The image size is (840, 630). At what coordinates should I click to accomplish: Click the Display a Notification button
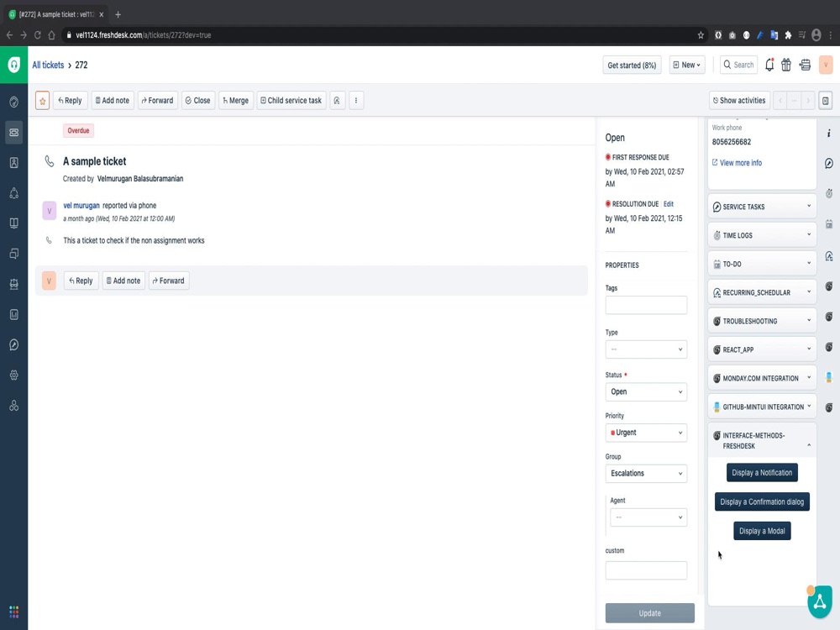[x=762, y=472]
